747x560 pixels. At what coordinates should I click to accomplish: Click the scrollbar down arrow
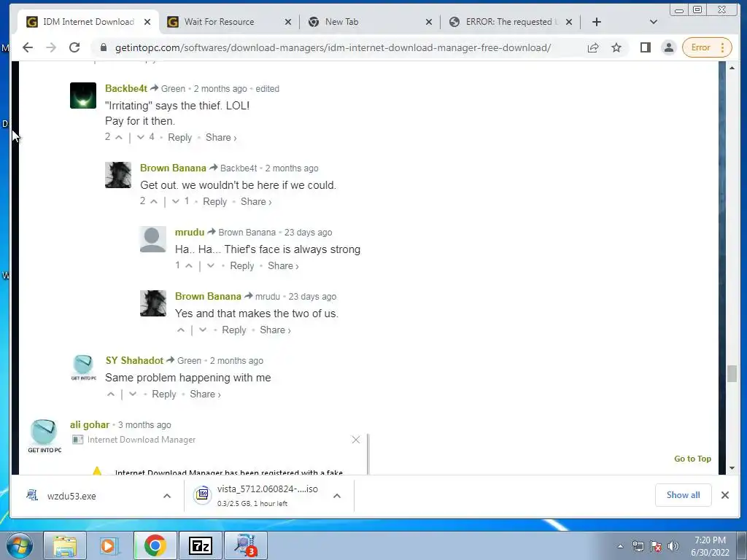pyautogui.click(x=732, y=468)
